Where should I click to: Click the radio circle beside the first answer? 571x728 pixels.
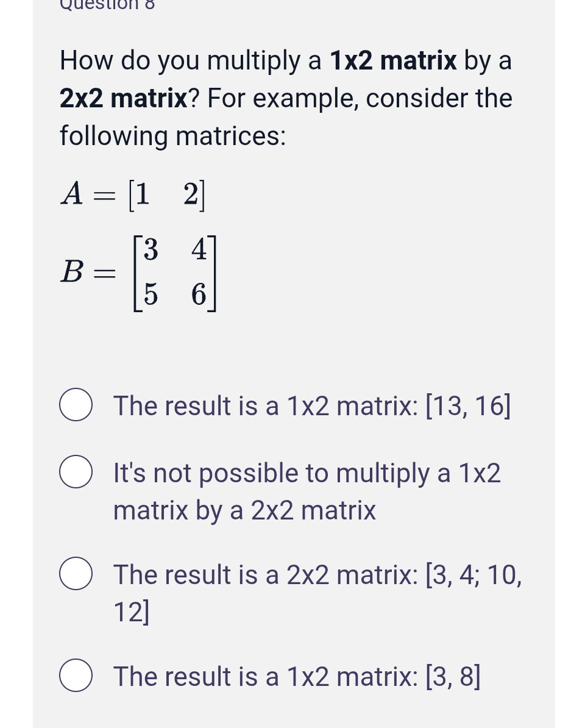pos(75,403)
